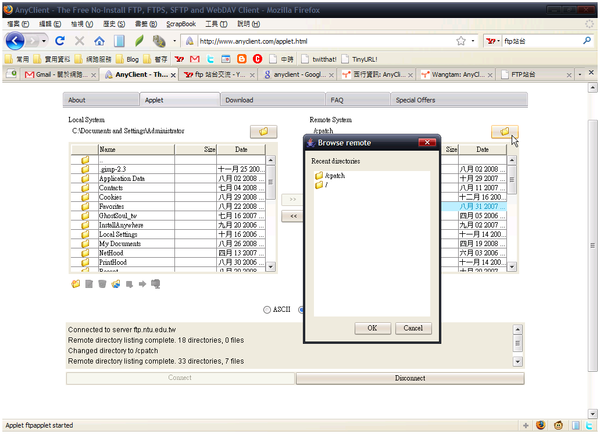
Task: Click the local file list scrollbar thumb
Action: pos(271,182)
